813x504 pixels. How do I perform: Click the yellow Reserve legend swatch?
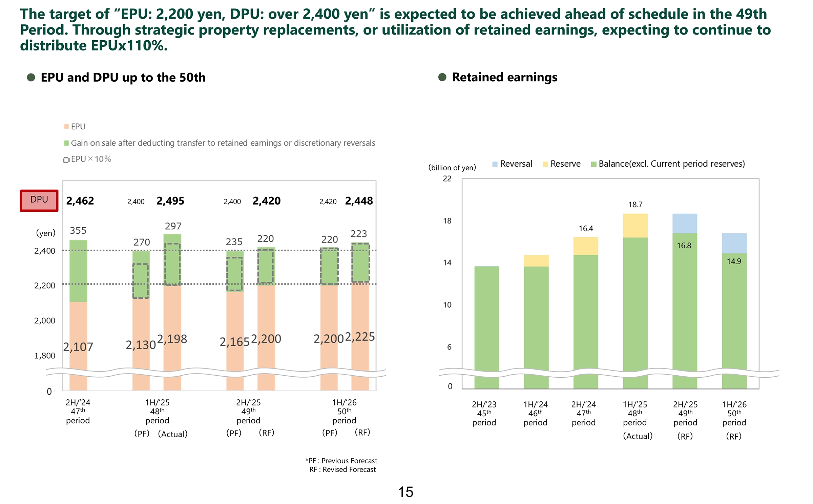click(x=545, y=164)
